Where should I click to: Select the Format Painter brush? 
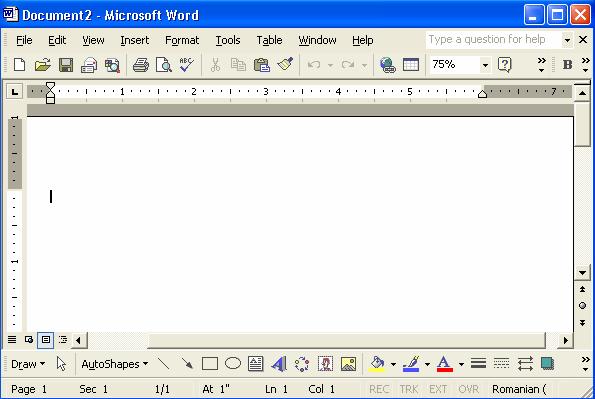click(x=285, y=64)
